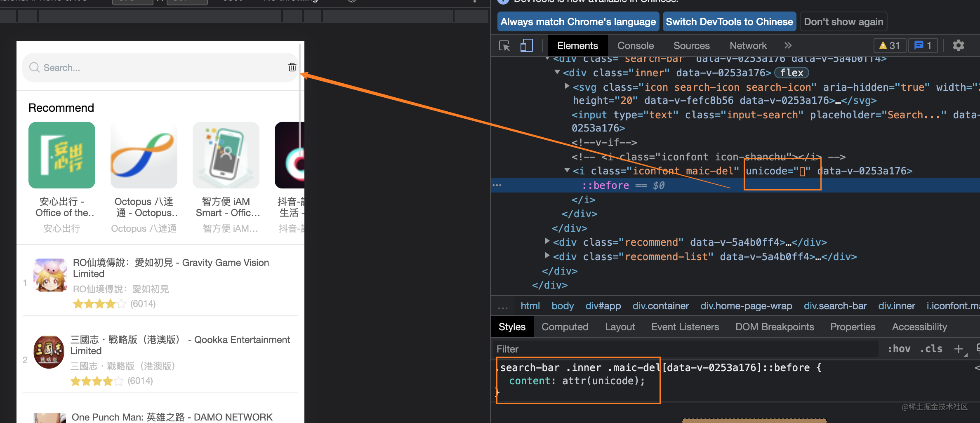Toggle the :hov element state pane
980x423 pixels.
(x=899, y=349)
